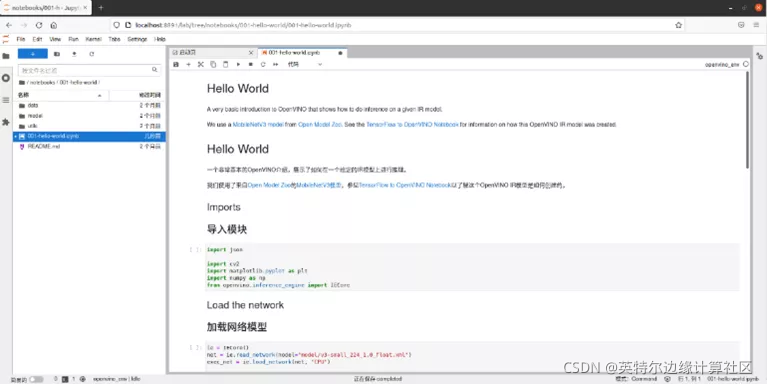Click the browser back arrow
The height and width of the screenshot is (384, 767).
coord(9,25)
